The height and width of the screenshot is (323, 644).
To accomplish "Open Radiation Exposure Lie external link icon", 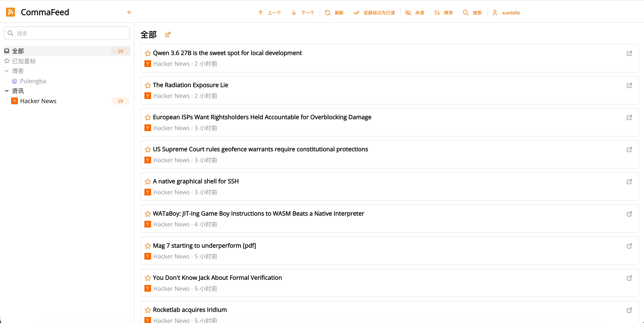I will click(x=629, y=85).
